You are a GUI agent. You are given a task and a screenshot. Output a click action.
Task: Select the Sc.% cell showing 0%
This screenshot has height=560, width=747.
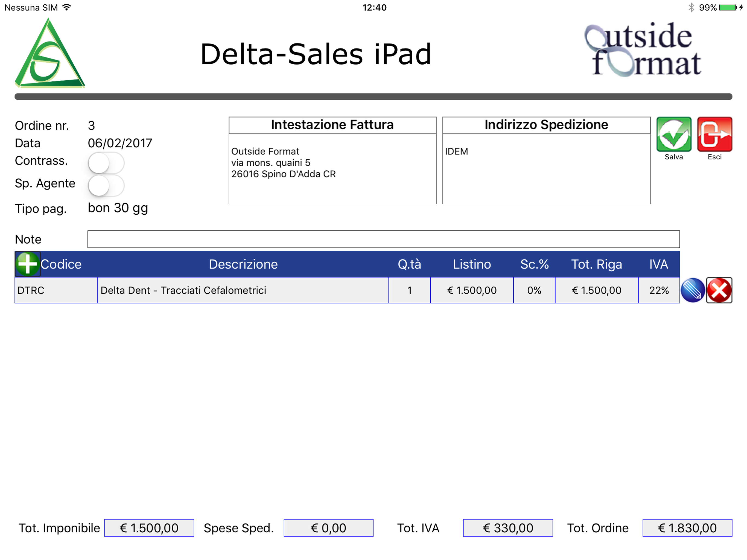tap(534, 290)
